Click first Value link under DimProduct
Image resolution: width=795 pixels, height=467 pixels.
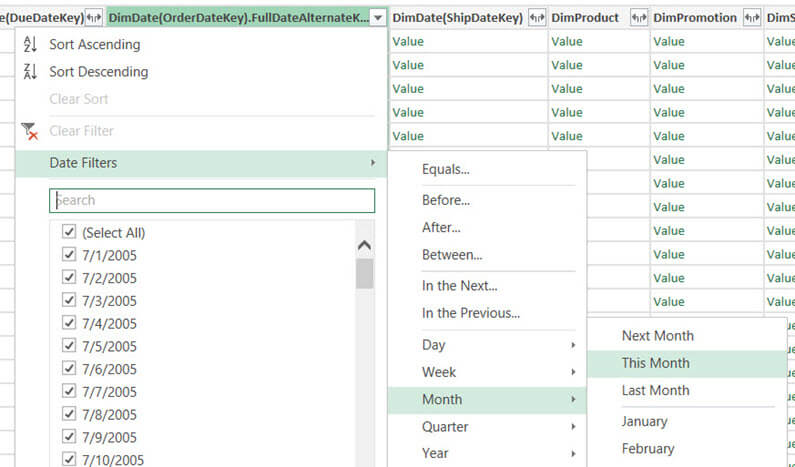[567, 41]
